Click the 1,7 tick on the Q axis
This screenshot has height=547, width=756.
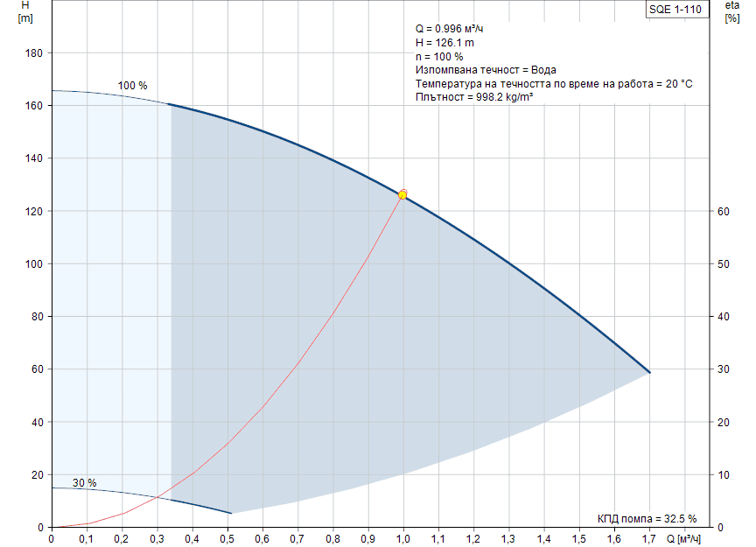click(649, 537)
